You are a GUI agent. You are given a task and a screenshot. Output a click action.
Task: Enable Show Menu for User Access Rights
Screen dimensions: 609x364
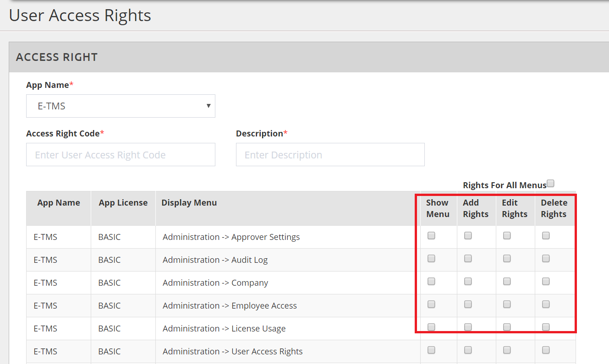(x=431, y=350)
